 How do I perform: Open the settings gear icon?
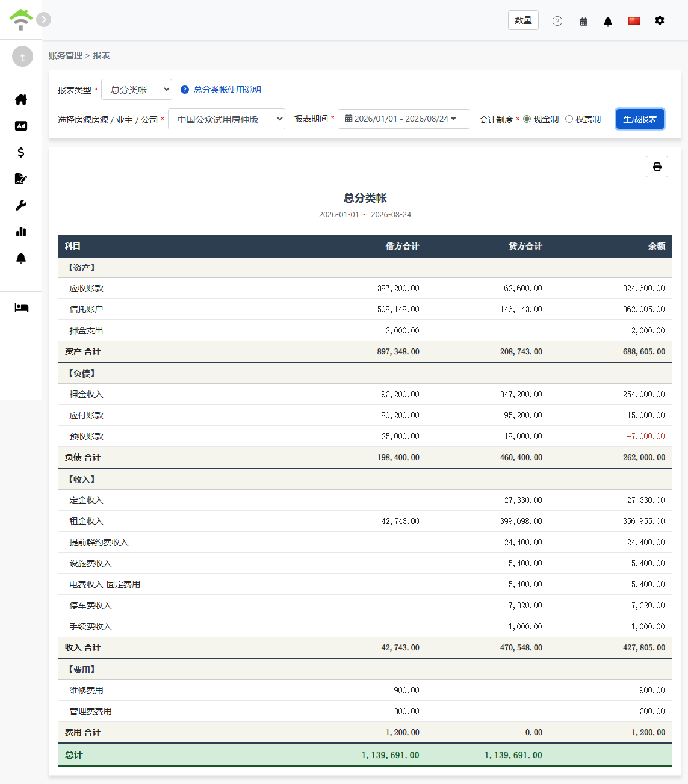tap(660, 20)
